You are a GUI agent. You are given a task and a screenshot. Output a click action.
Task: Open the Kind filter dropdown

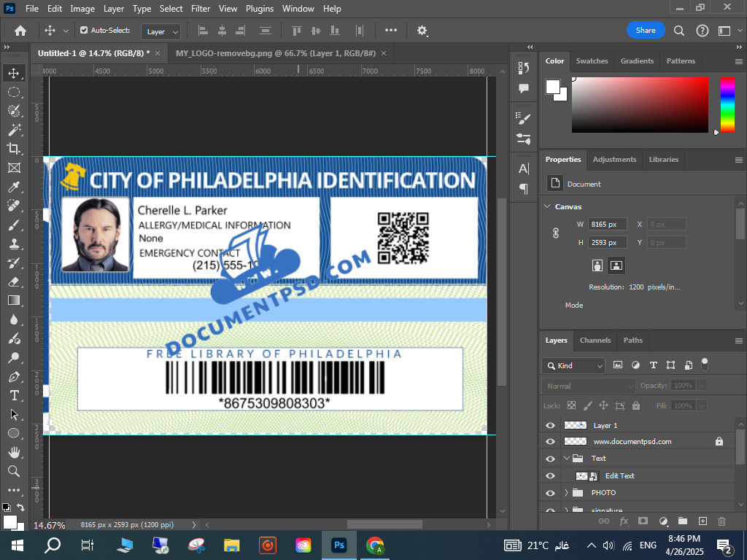573,366
